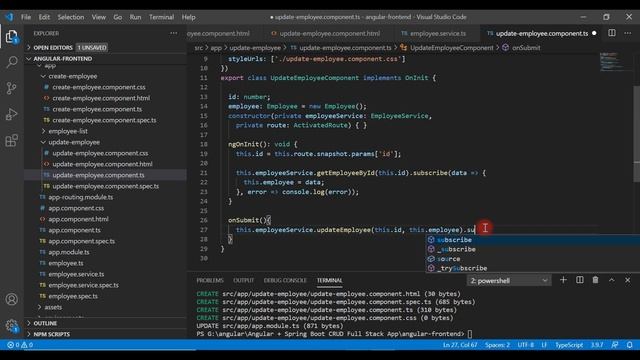Screen dimensions: 640x360
Task: Open app.module.ts in explorer
Action: 69,252
